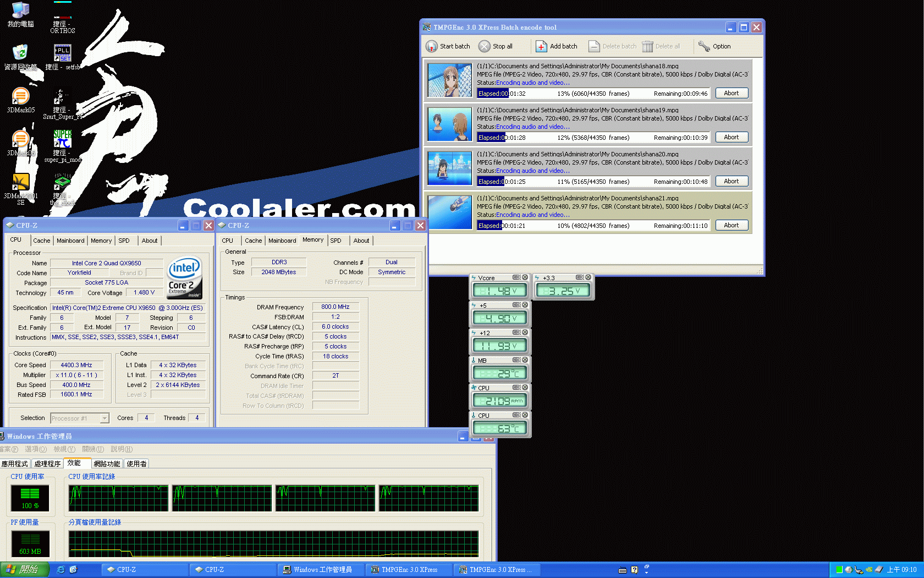The image size is (924, 578).
Task: Launch 3DMark06 desktop icon
Action: 20,143
